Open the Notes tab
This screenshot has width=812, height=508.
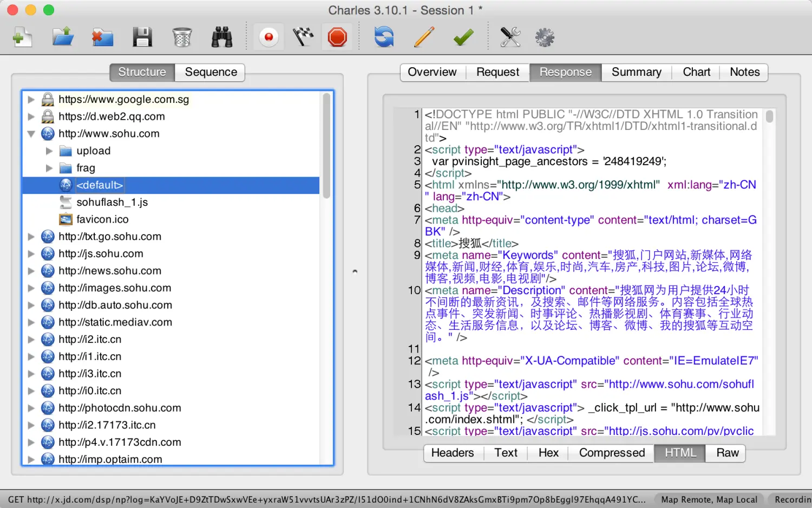[x=744, y=72]
